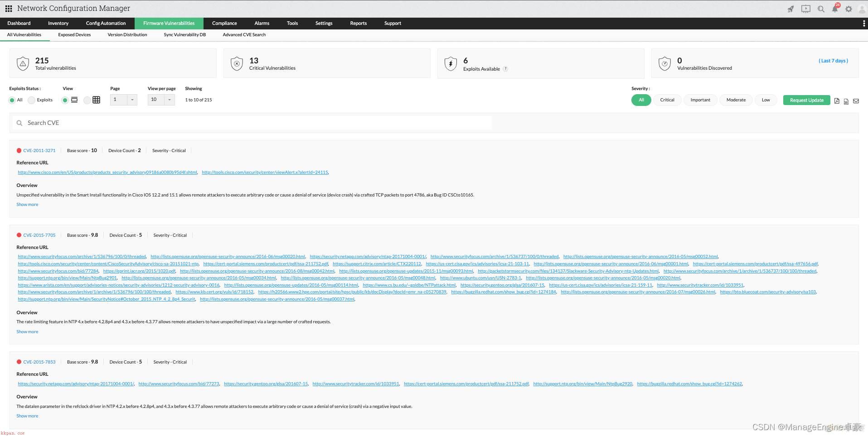Open the Dashboard menu tab
Image resolution: width=868 pixels, height=436 pixels.
pos(19,24)
